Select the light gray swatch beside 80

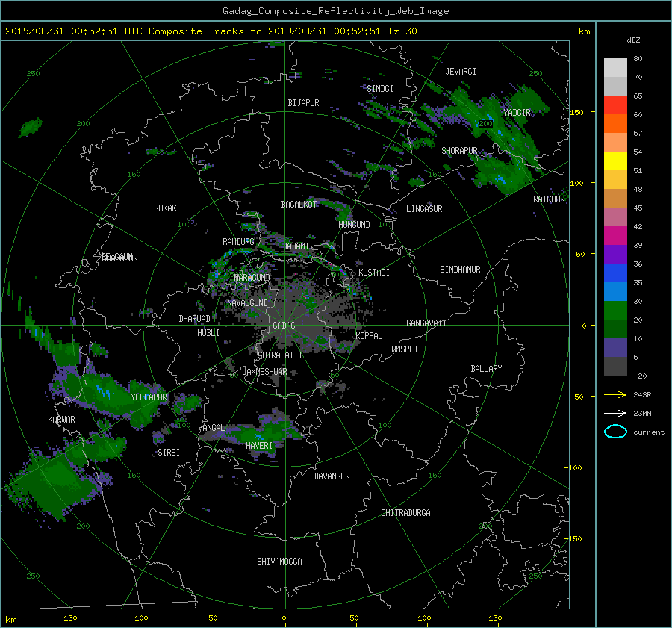pos(615,68)
